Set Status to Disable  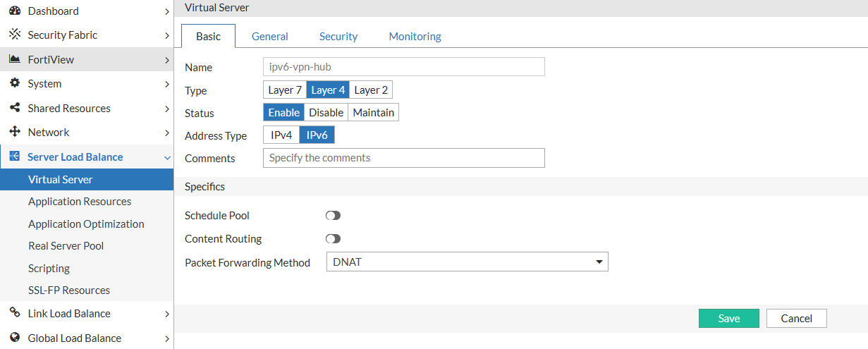click(326, 113)
